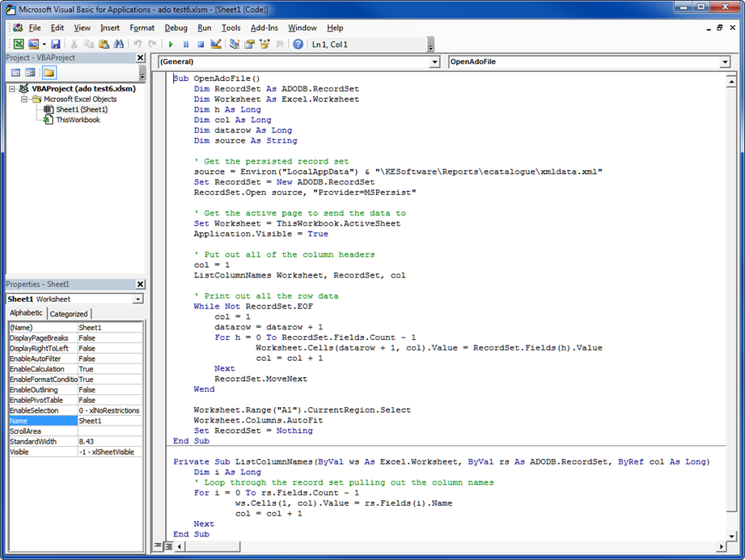Click the Find binoculars icon
The image size is (745, 560).
coord(118,45)
